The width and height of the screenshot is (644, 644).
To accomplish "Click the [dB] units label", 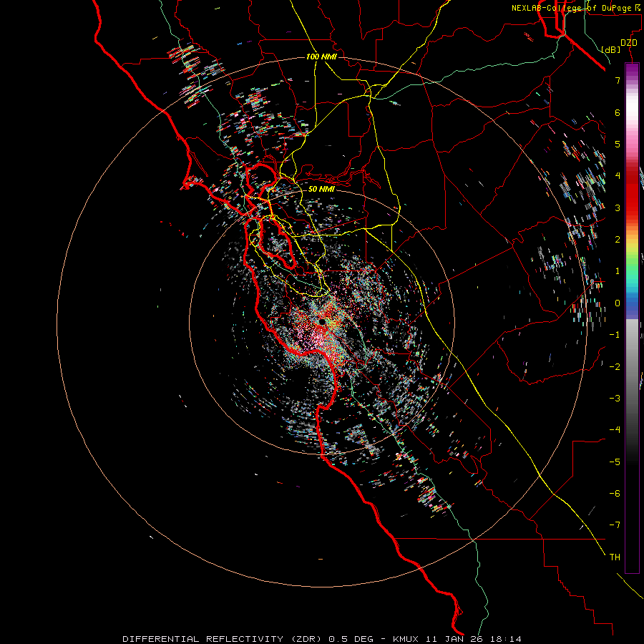I will coord(611,49).
